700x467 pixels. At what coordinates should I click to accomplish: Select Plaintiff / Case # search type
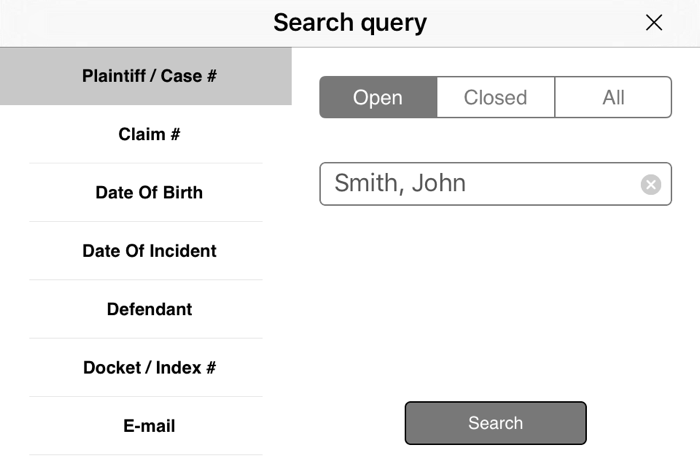point(149,76)
